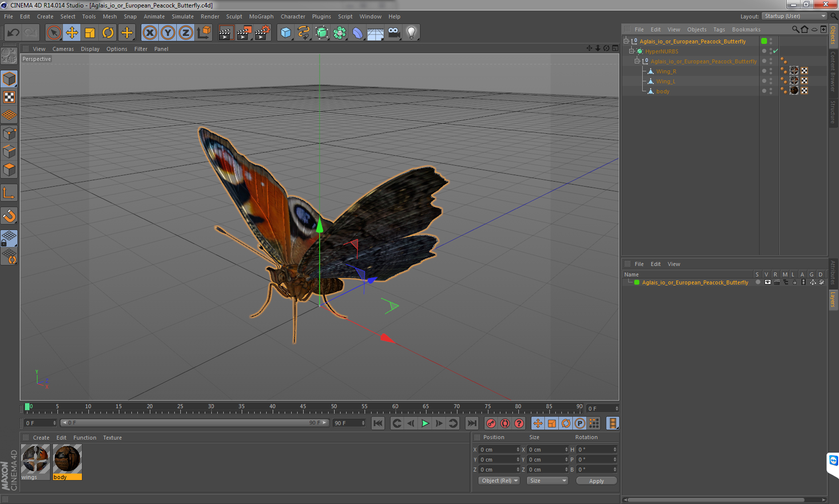Add a camera object
The width and height of the screenshot is (839, 504).
click(x=394, y=33)
